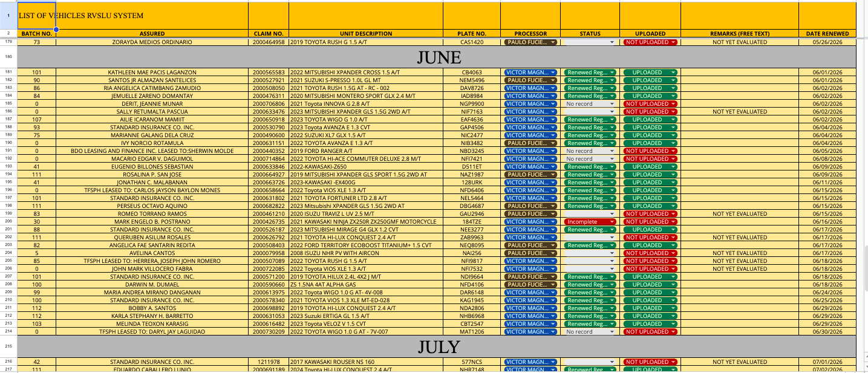Viewport: 868px width, 373px height.
Task: Select the date cell 06/30/2026
Action: click(827, 332)
